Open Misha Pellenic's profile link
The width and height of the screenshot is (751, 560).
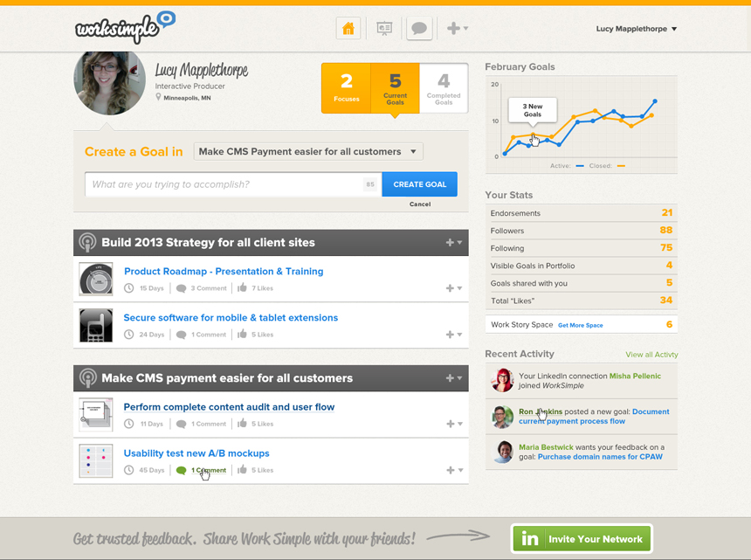coord(635,376)
